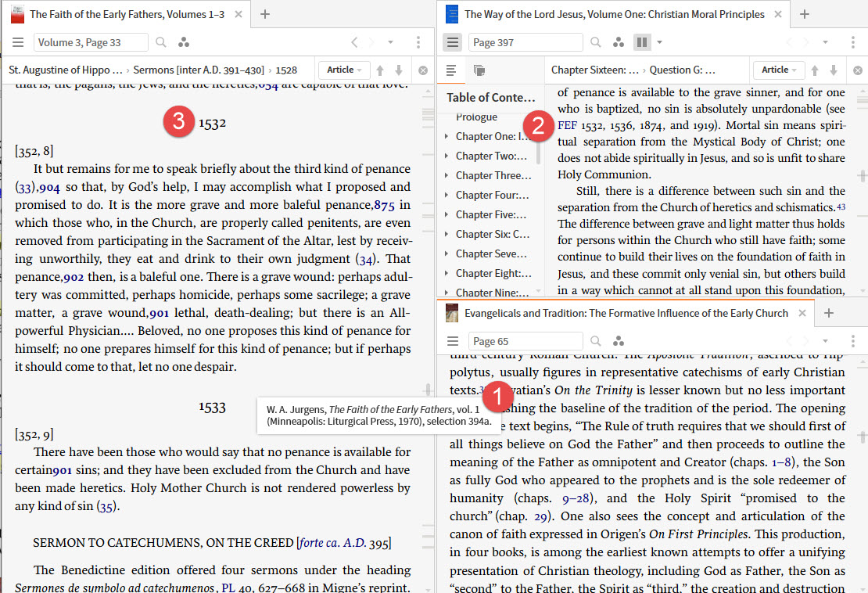Screen dimensions: 868x593
Task: Click the Chapter Sixteen breadcrumb
Action: 594,70
